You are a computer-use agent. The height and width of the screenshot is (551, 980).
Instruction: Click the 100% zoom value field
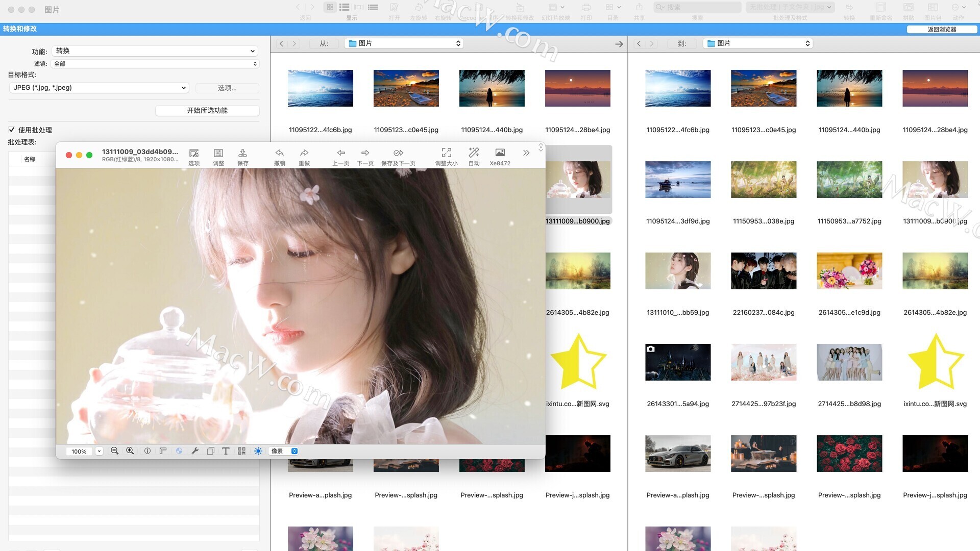coord(79,452)
